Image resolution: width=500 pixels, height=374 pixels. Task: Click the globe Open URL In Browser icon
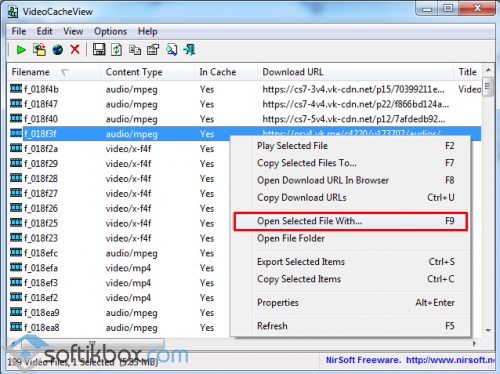(x=58, y=50)
